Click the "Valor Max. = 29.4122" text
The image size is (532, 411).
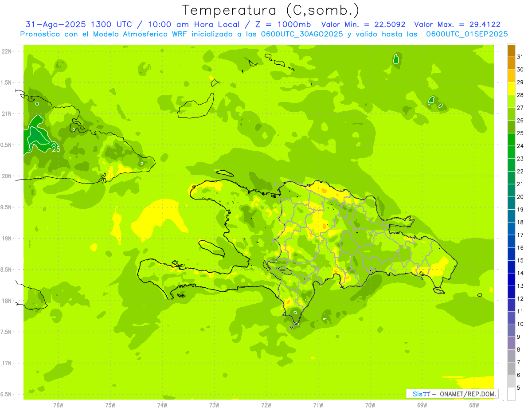458,24
